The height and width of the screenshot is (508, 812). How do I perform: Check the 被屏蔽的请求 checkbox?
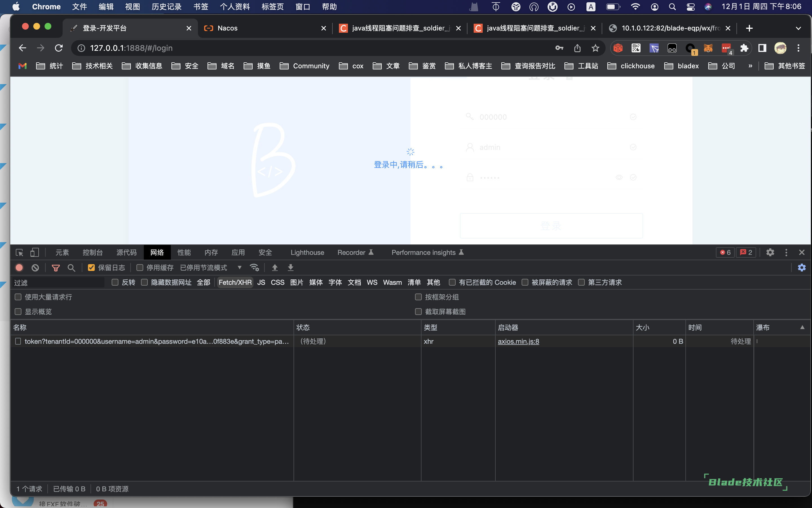[x=525, y=282]
